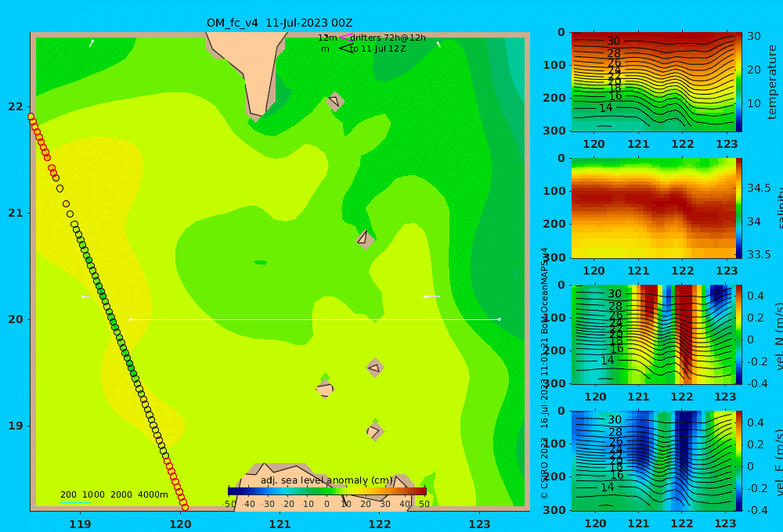This screenshot has width=783, height=532.
Task: Click the '10' tick on the temperature color bar
Action: click(x=753, y=104)
